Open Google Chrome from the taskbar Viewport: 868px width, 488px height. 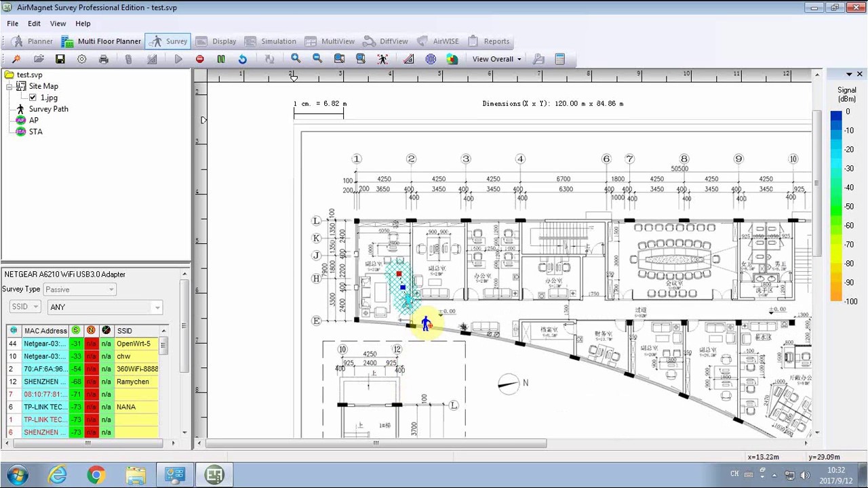96,475
